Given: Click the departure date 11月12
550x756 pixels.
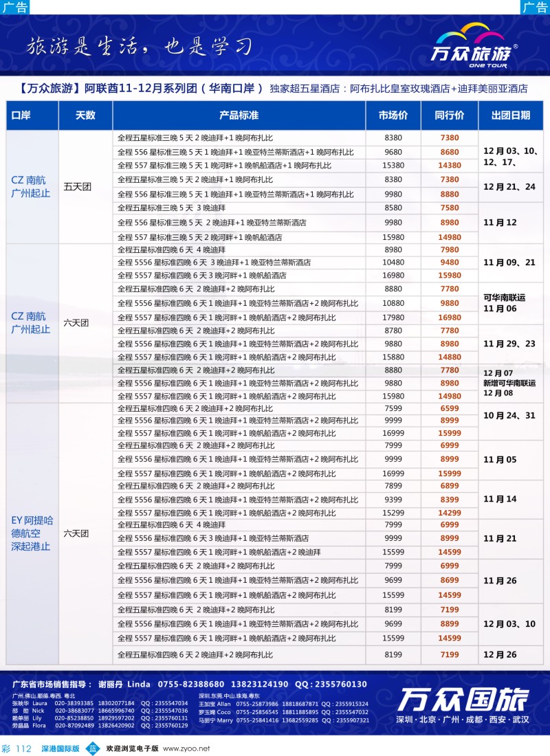Looking at the screenshot, I should 500,223.
